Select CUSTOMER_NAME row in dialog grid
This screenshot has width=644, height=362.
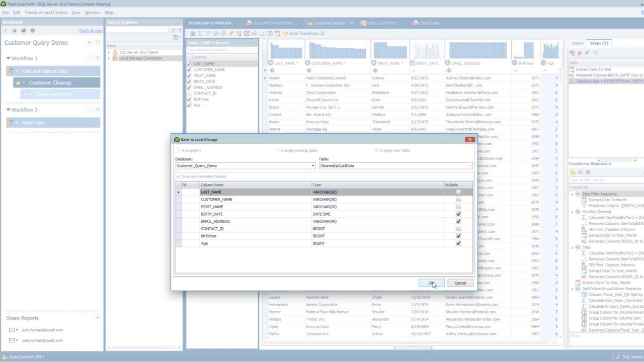coord(324,200)
